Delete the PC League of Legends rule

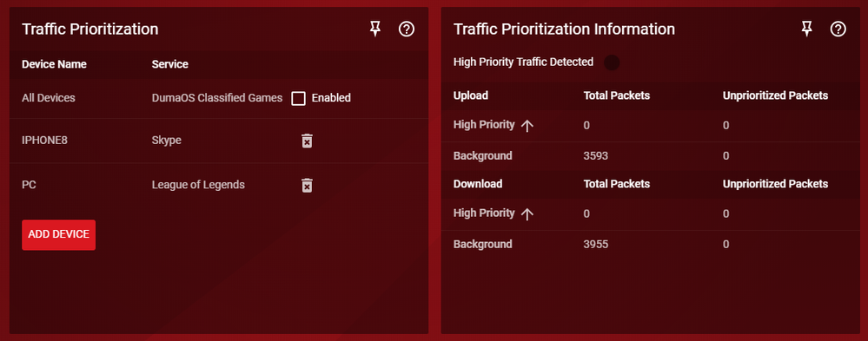307,185
